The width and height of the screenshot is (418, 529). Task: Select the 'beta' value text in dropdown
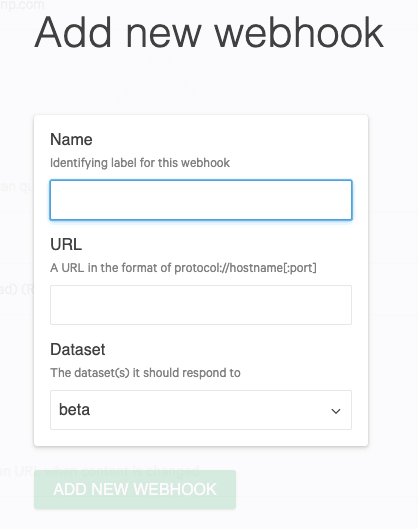[74, 410]
